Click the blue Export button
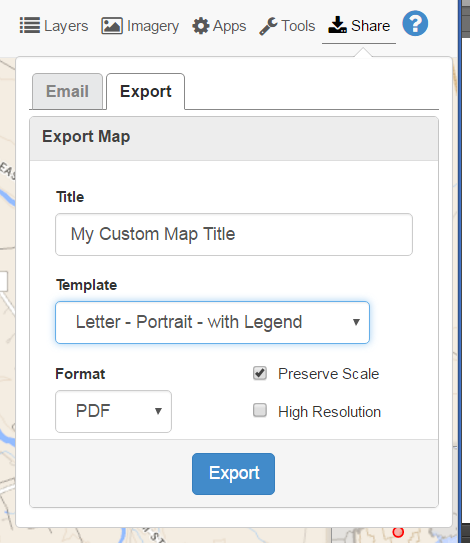The image size is (470, 543). click(x=233, y=474)
